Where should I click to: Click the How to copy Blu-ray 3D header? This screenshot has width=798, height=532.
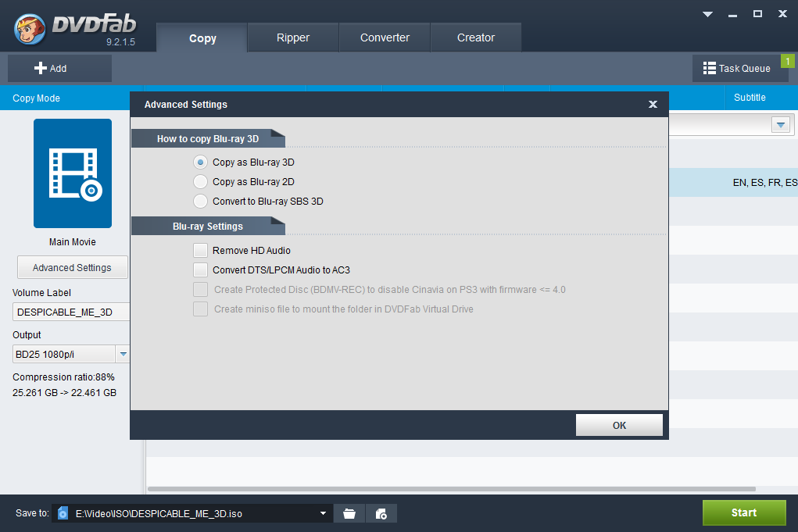click(208, 139)
